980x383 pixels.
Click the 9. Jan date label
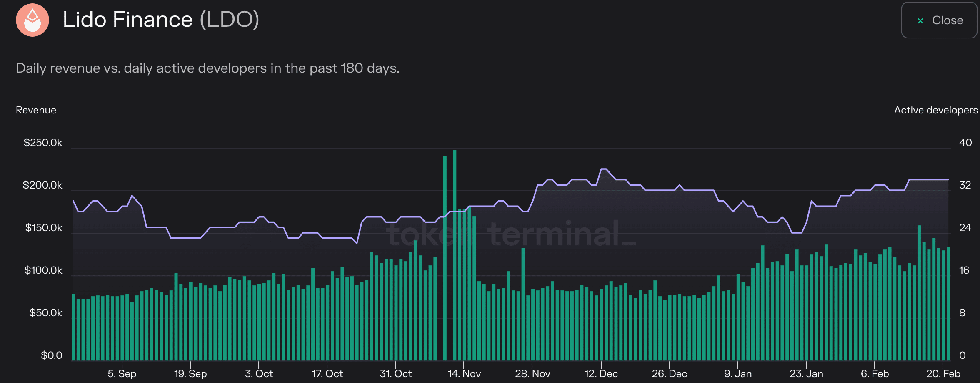[x=738, y=374]
